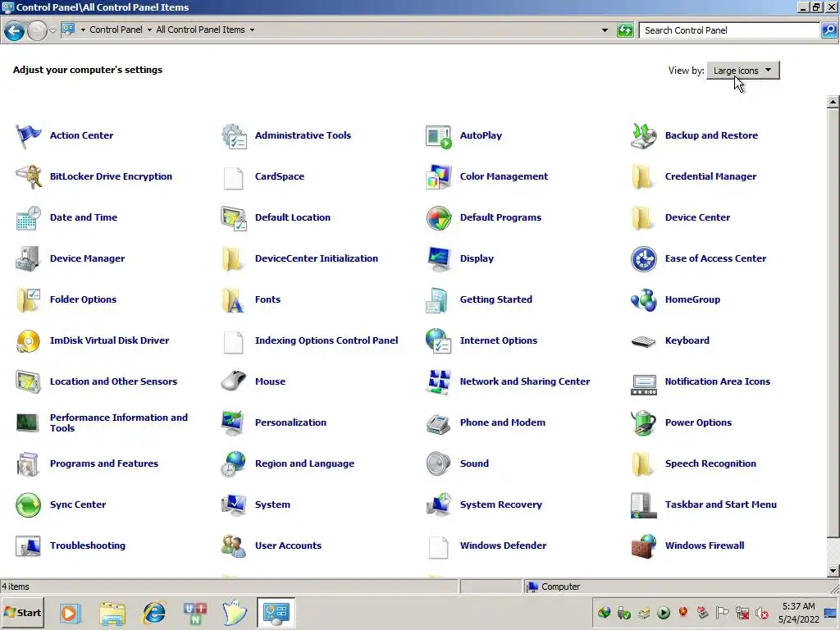Click the muted volume tray icon
The height and width of the screenshot is (630, 840).
762,613
